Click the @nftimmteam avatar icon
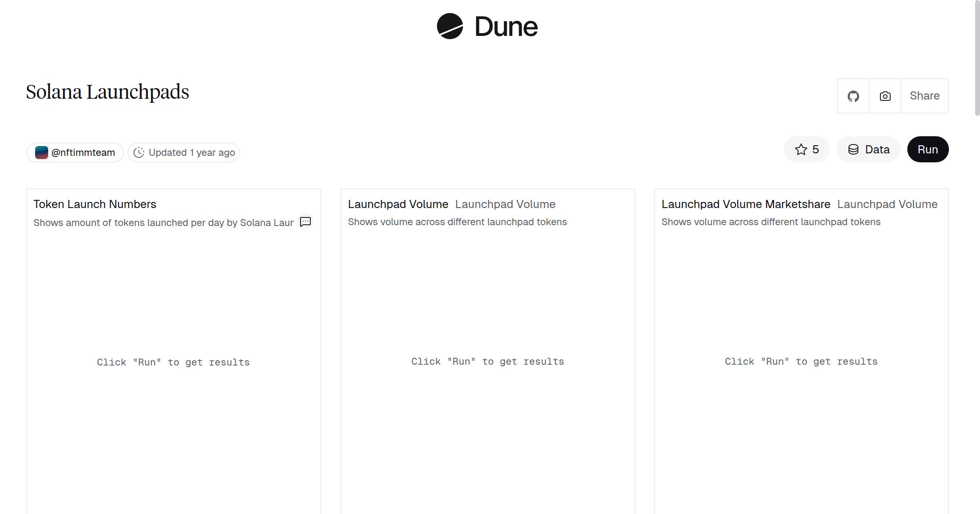Screen dimensions: 980x514 pos(42,152)
